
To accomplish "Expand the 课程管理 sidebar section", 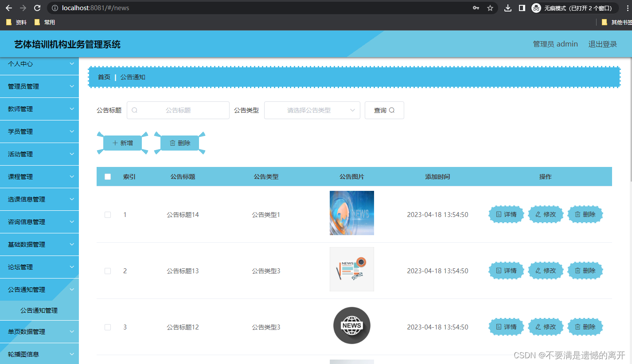I will pos(39,176).
